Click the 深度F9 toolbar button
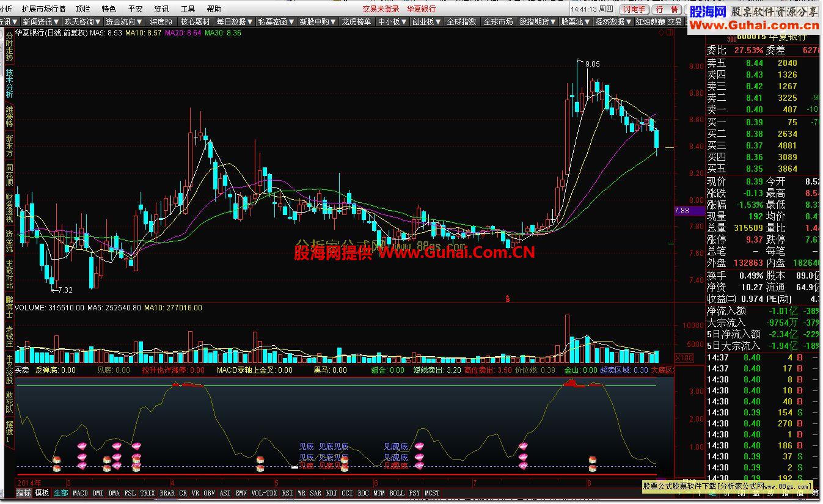This screenshot has height=504, width=823. click(x=161, y=21)
